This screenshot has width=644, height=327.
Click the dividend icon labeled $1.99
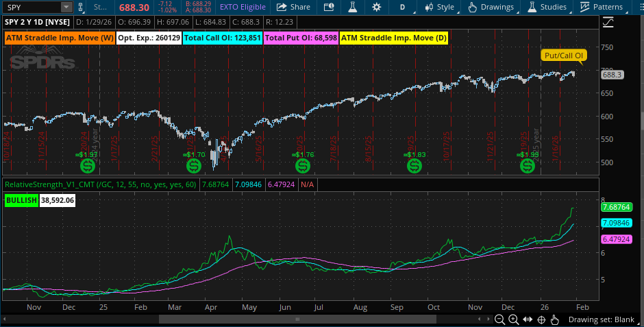click(x=528, y=166)
